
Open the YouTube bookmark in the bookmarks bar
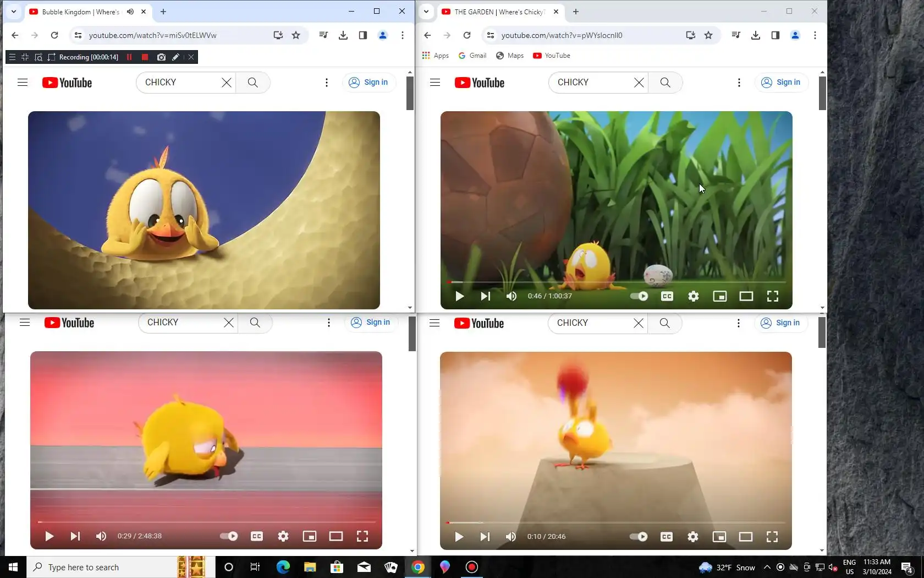click(x=552, y=56)
